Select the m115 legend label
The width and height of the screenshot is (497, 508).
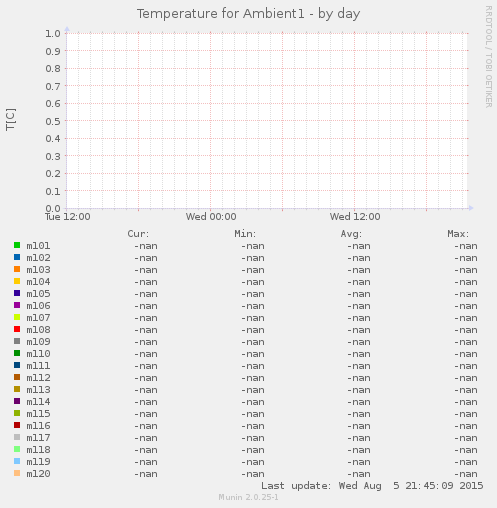coord(38,414)
